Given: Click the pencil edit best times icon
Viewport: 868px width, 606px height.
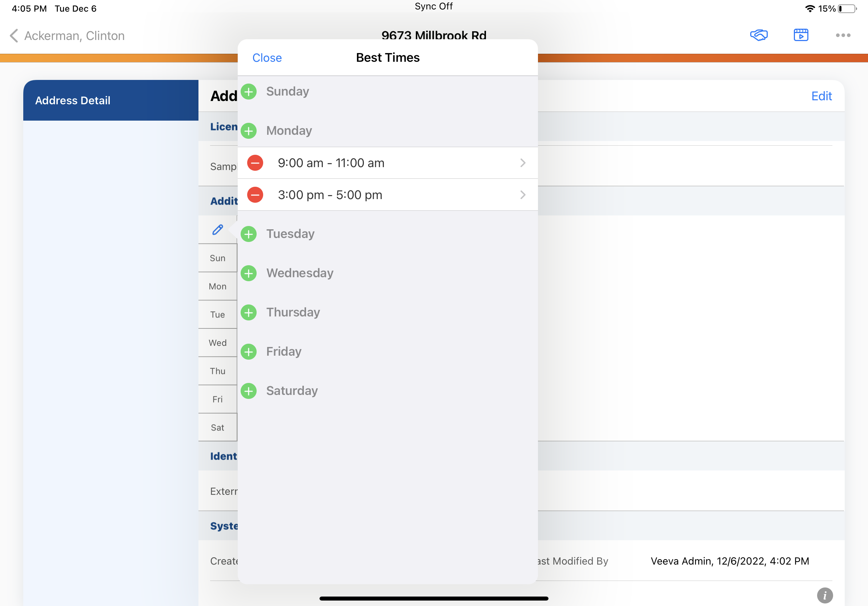Looking at the screenshot, I should [x=217, y=230].
